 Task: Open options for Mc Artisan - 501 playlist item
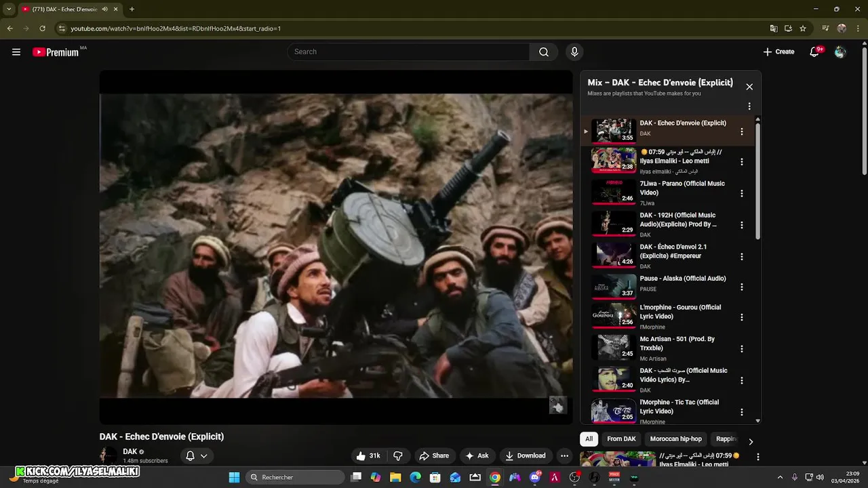coord(741,349)
